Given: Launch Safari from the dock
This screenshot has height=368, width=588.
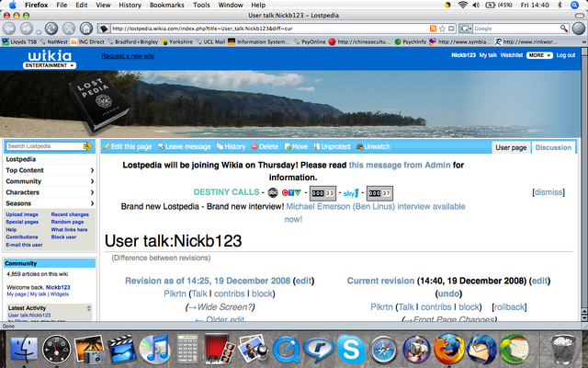Looking at the screenshot, I should pos(384,350).
